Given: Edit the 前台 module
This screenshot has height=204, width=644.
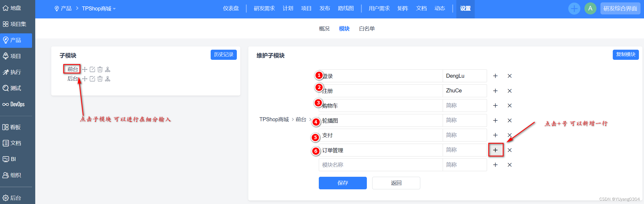Looking at the screenshot, I should point(92,69).
